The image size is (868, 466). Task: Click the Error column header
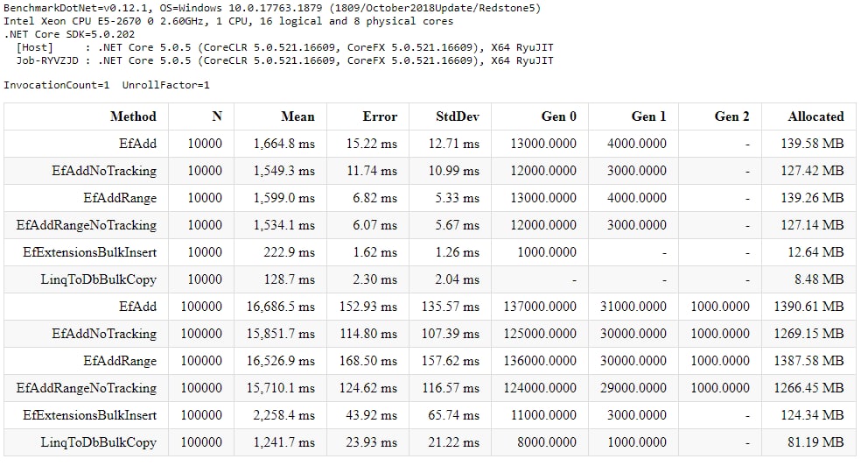pyautogui.click(x=380, y=116)
